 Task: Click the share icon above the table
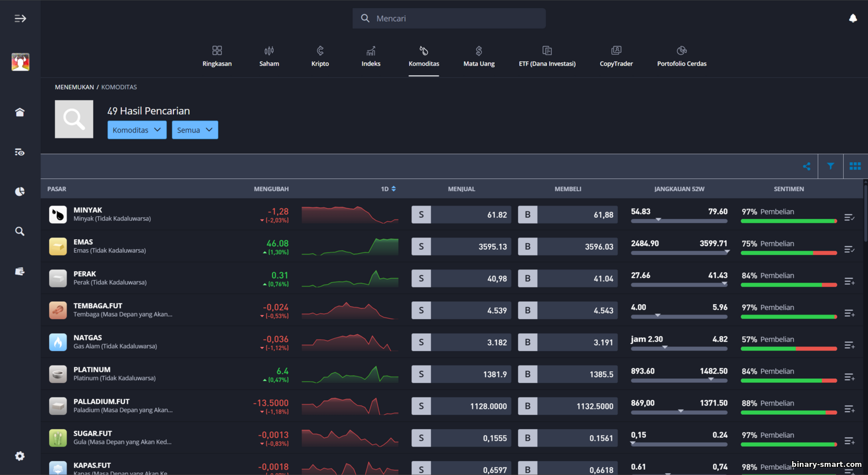(x=806, y=166)
